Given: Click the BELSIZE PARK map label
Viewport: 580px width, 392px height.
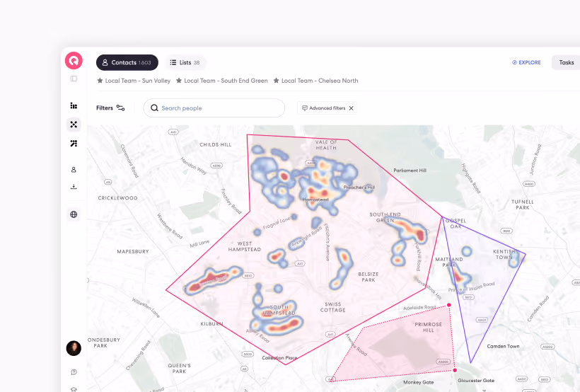Looking at the screenshot, I should [369, 277].
